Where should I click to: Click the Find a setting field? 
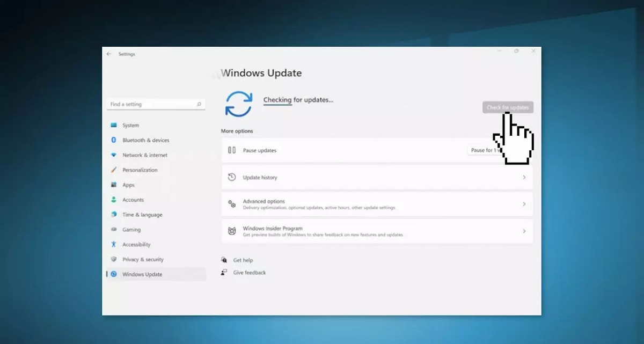(156, 104)
